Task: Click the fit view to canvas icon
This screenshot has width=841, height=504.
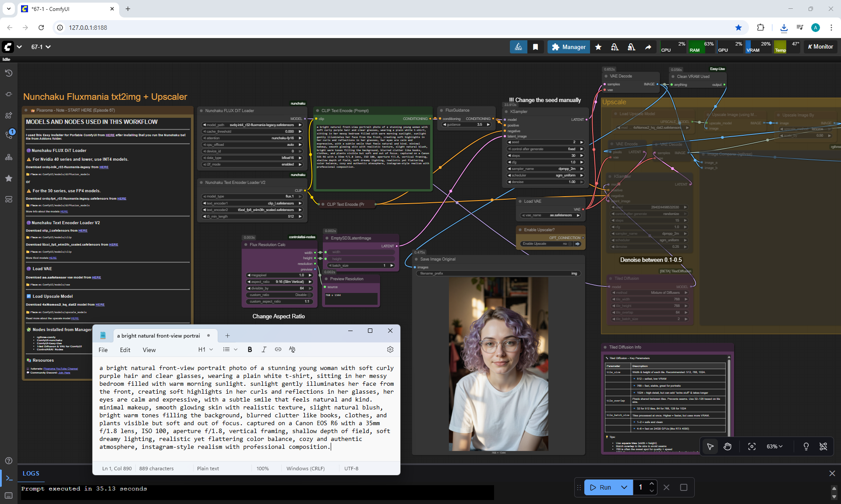Action: point(752,447)
